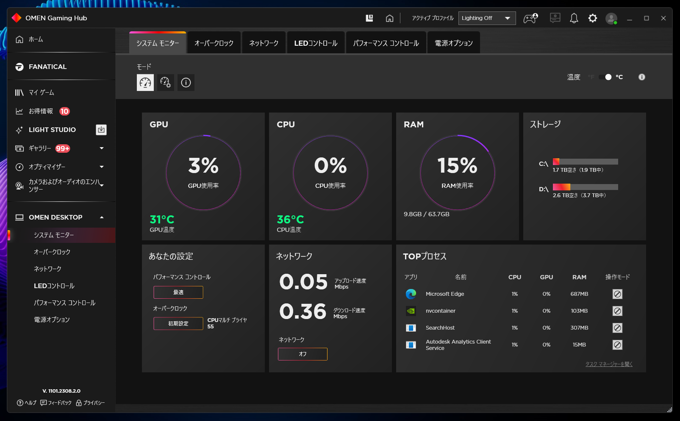Image resolution: width=680 pixels, height=421 pixels.
Task: Switch to the システム モニター tab
Action: (157, 43)
